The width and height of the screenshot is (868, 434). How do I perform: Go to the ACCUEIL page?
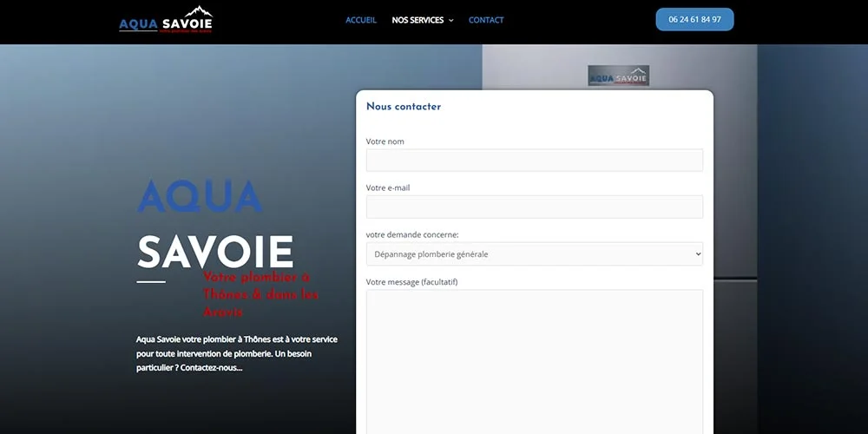coord(361,20)
